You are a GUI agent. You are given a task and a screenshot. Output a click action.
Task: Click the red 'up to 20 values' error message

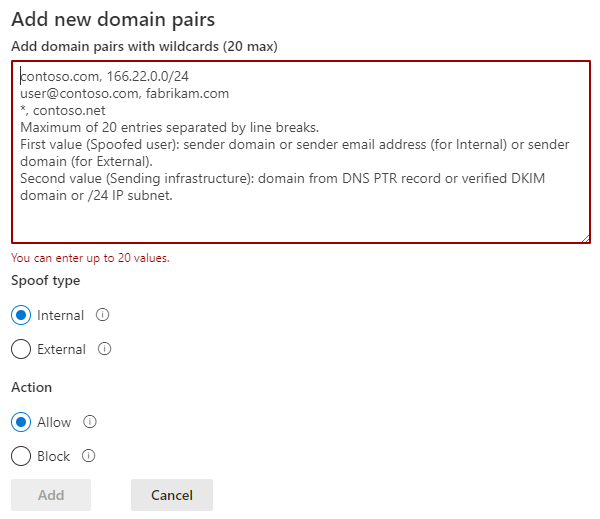90,258
